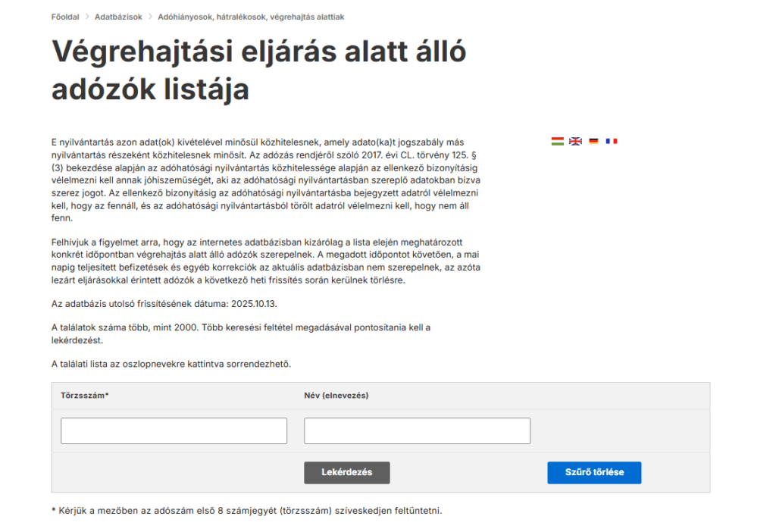Screen dimensions: 776x532
Task: Switch to English via the UK flag
Action: pyautogui.click(x=575, y=141)
